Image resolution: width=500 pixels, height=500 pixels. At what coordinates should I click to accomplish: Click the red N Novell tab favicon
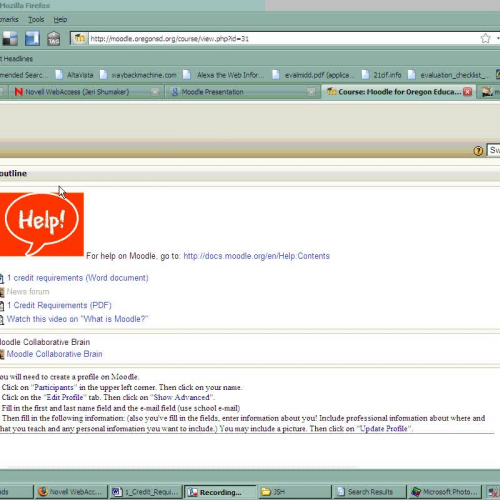pyautogui.click(x=18, y=92)
